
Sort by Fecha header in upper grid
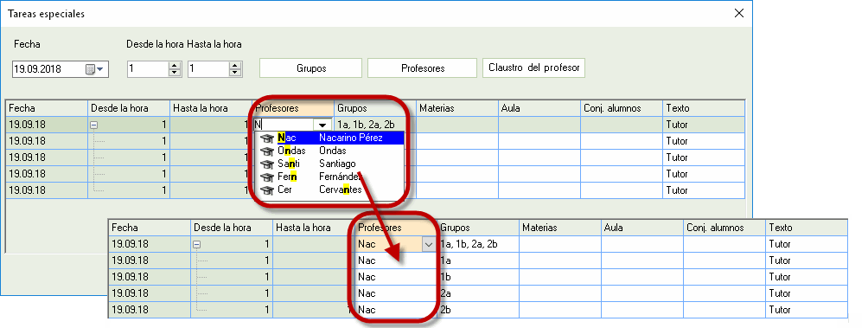(x=47, y=108)
